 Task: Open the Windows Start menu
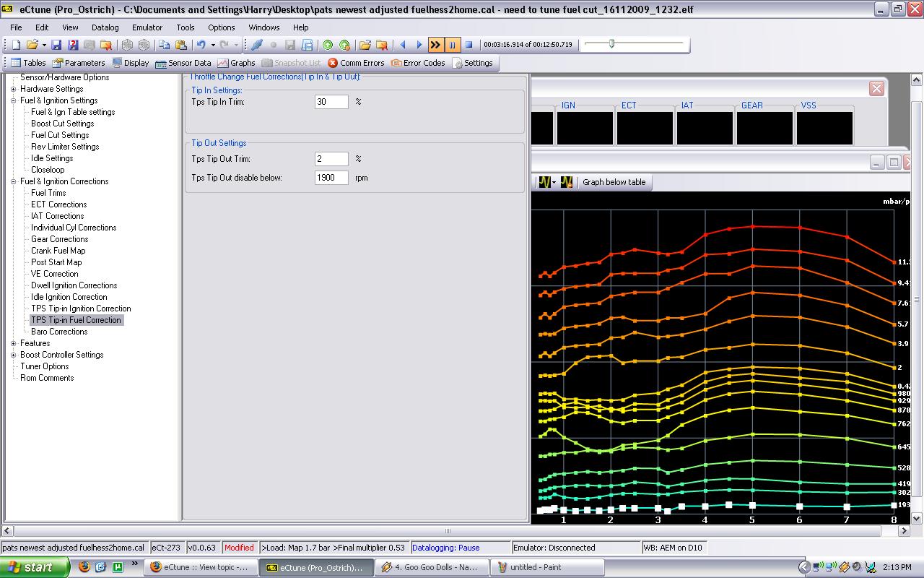pos(35,567)
